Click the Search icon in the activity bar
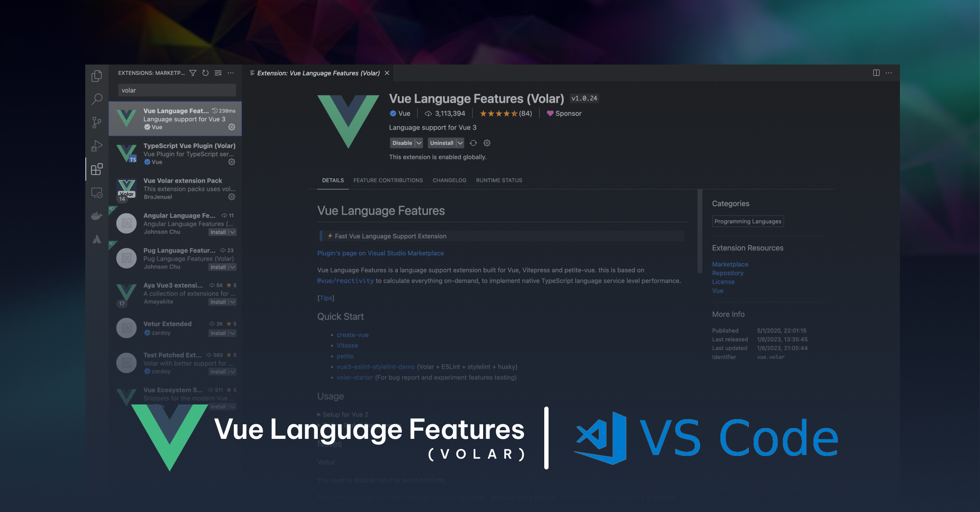Screen dimensions: 980x512 97,98
